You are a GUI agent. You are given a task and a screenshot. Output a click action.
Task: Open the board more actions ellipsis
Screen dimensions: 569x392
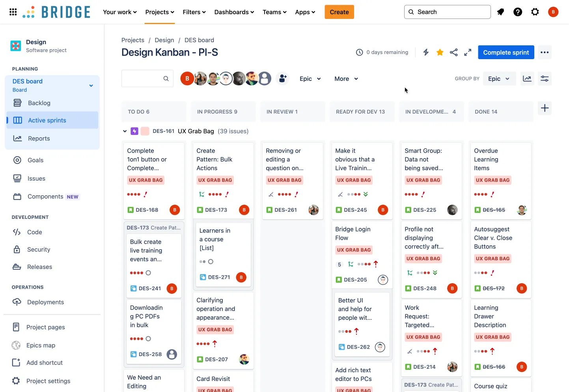click(x=545, y=52)
